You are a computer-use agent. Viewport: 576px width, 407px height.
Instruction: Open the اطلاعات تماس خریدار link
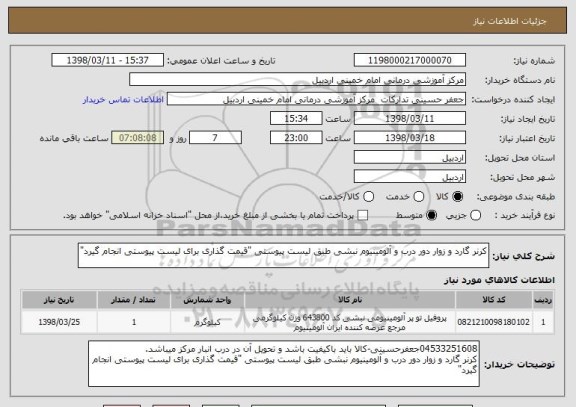(123, 100)
